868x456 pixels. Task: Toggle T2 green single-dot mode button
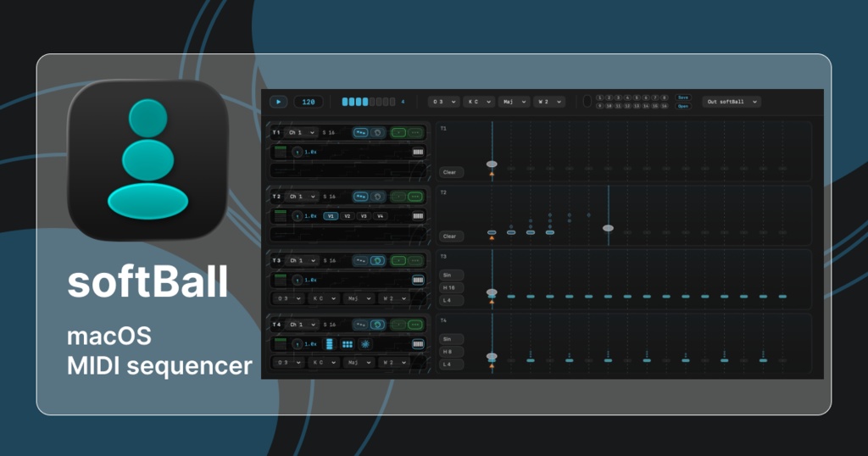point(398,197)
